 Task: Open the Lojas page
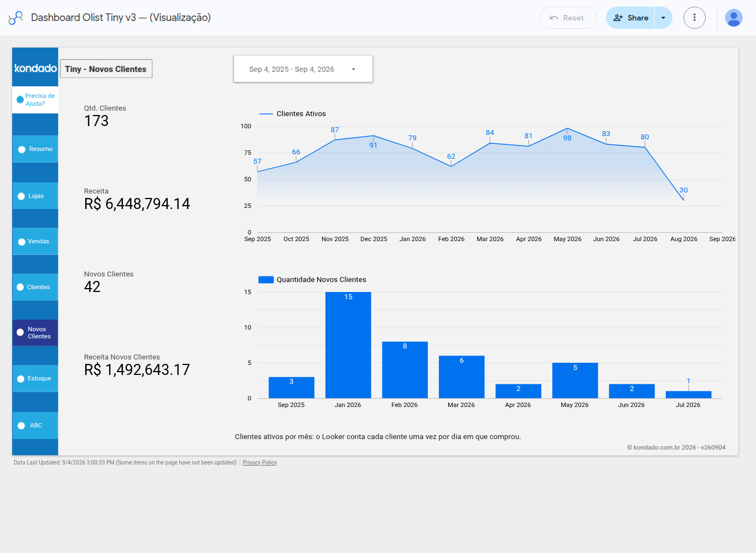tap(35, 196)
